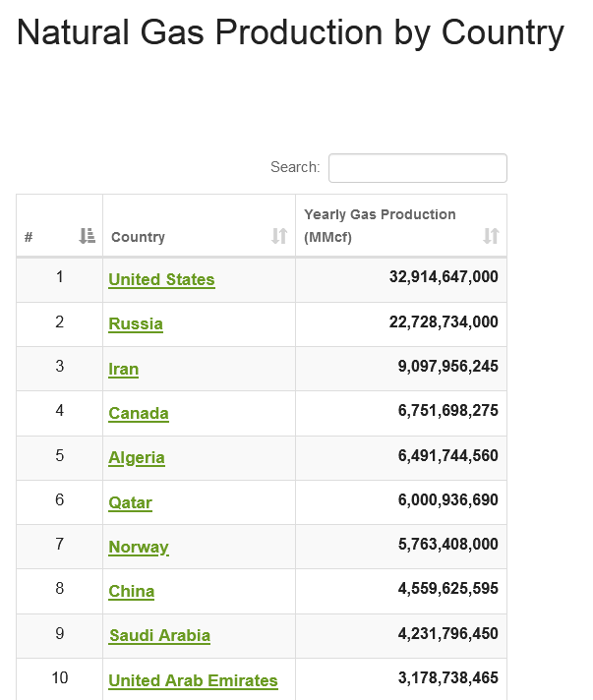
Task: Open the China country link
Action: (132, 591)
